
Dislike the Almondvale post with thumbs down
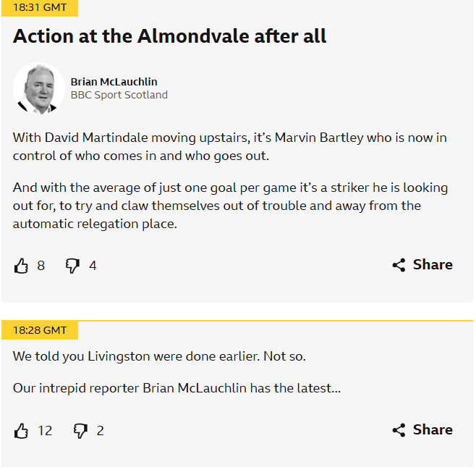72,266
